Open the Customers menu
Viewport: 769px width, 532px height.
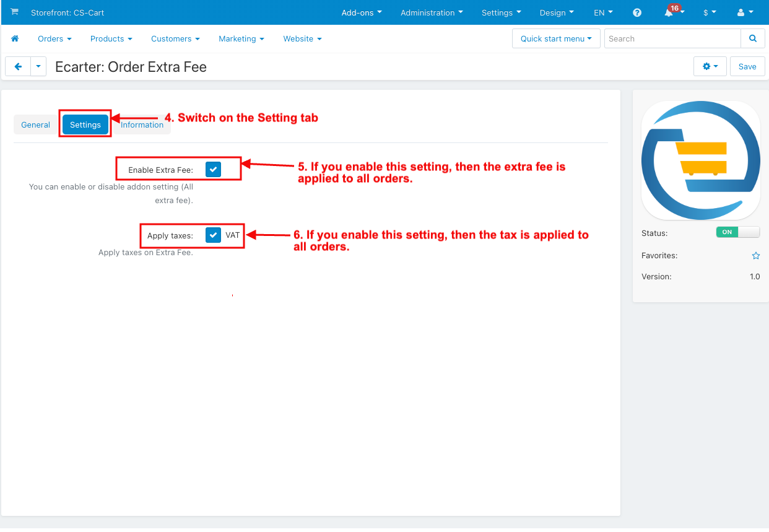(175, 38)
